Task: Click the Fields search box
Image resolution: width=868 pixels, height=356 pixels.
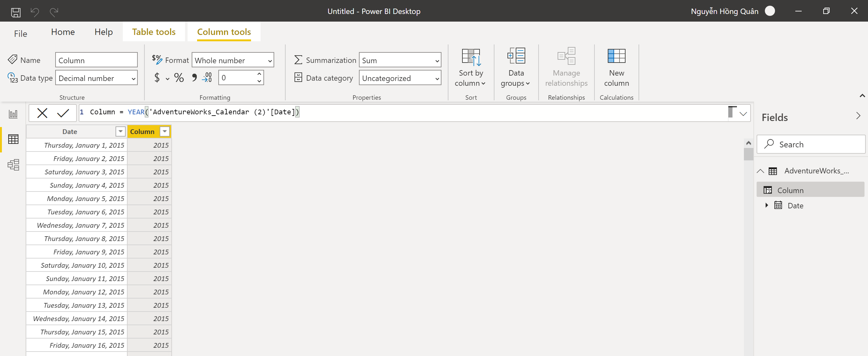Action: (x=811, y=144)
